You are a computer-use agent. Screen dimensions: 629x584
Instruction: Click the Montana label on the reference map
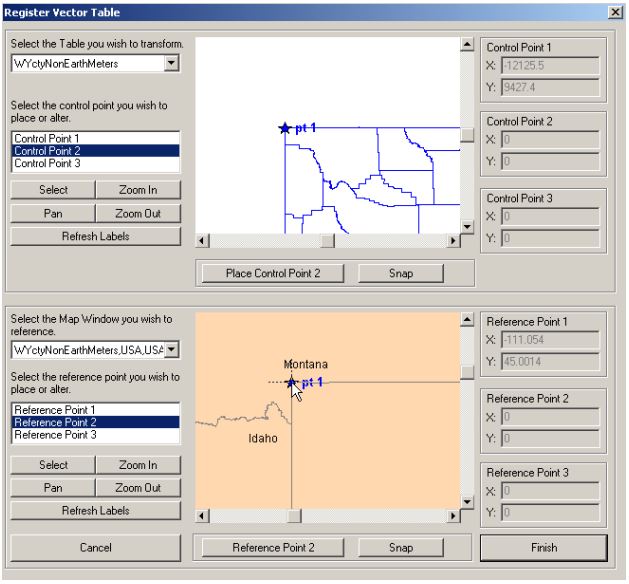[x=306, y=364]
